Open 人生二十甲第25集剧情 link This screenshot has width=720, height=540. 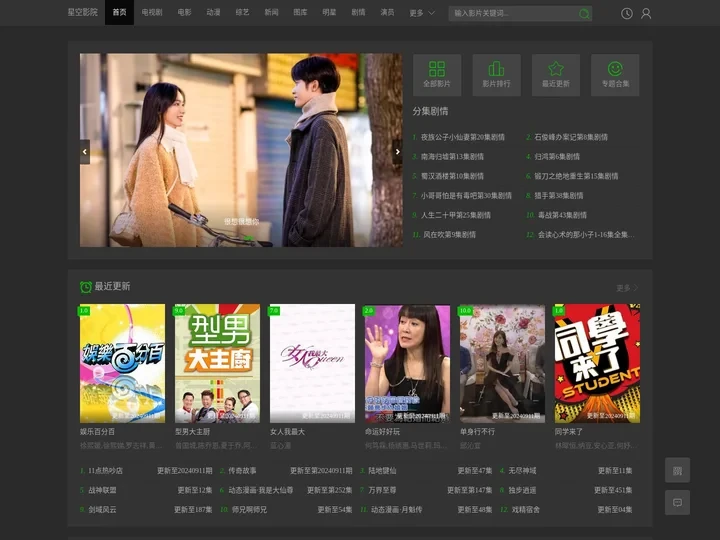(x=456, y=215)
